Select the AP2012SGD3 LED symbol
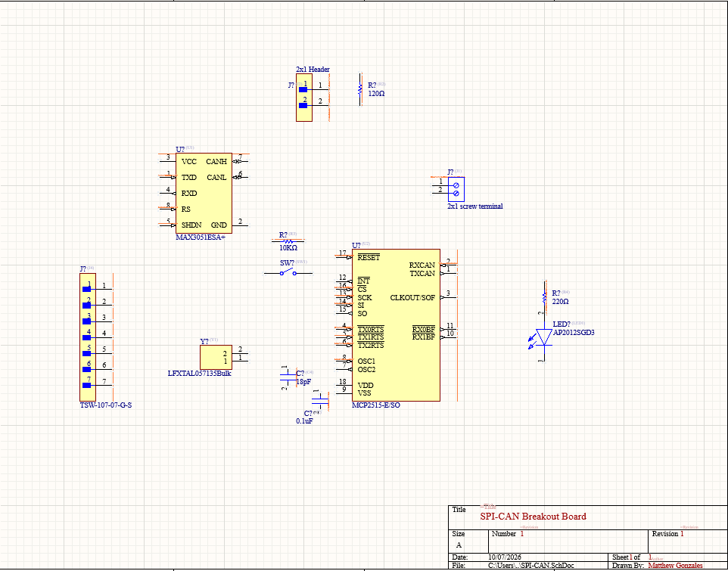728x571 pixels. 543,337
